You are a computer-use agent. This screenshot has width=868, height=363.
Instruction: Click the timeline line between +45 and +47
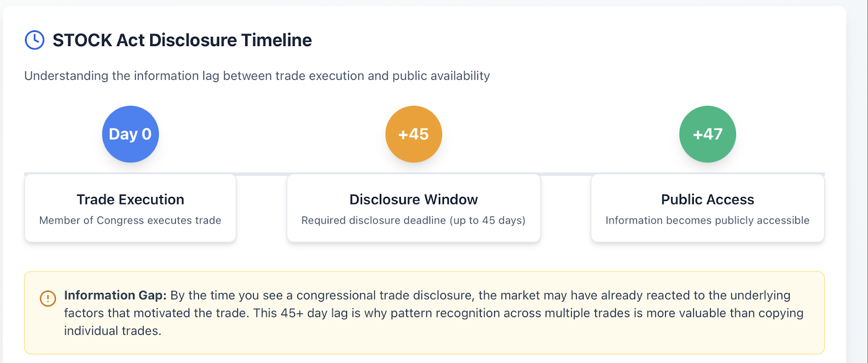click(566, 174)
